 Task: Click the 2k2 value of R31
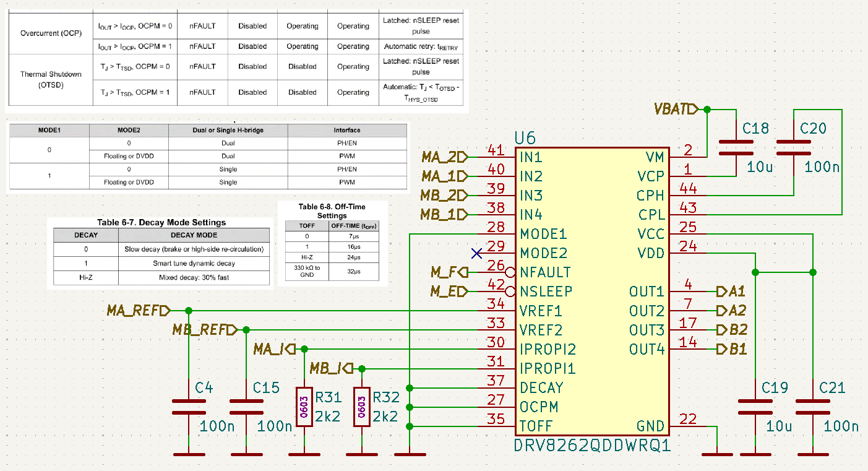[x=328, y=417]
